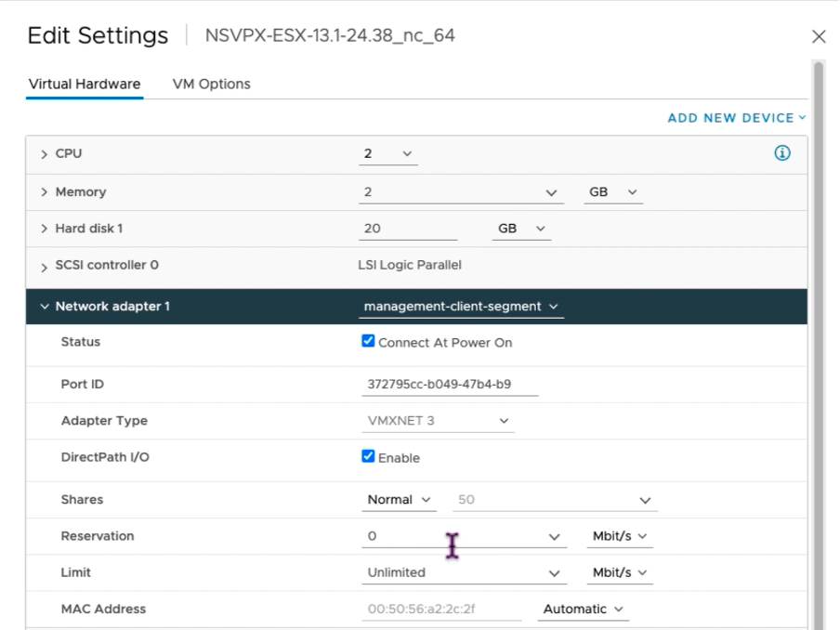Open the Memory size dropdown

pyautogui.click(x=461, y=192)
